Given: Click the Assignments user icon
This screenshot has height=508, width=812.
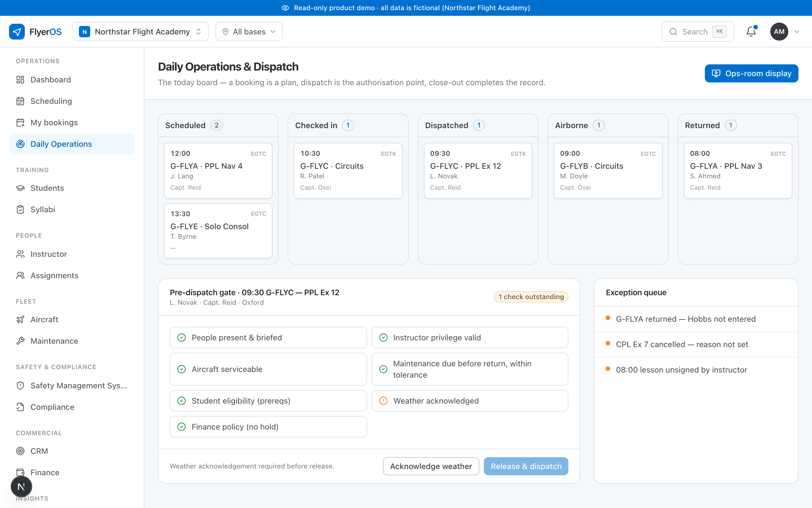Looking at the screenshot, I should tap(21, 276).
